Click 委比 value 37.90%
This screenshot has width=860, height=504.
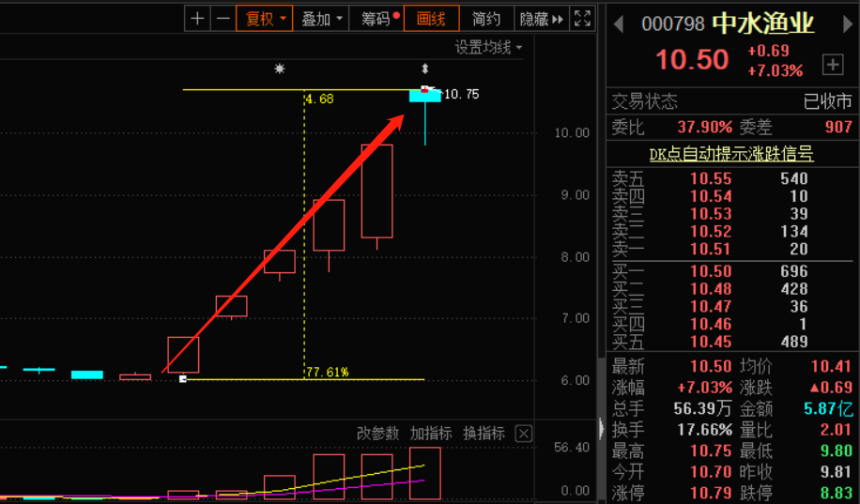[705, 128]
